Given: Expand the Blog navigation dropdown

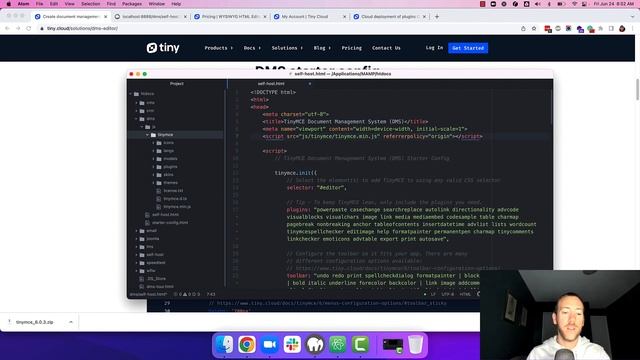Looking at the screenshot, I should 322,48.
